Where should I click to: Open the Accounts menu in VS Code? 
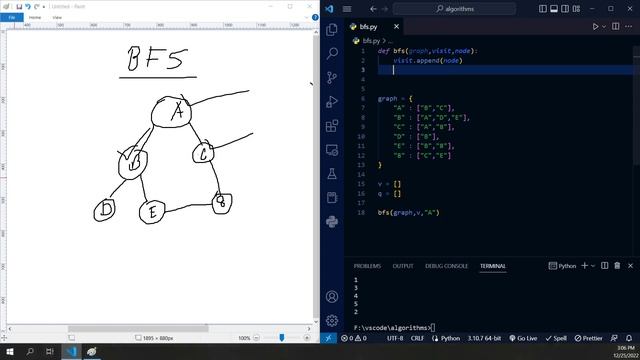[332, 297]
